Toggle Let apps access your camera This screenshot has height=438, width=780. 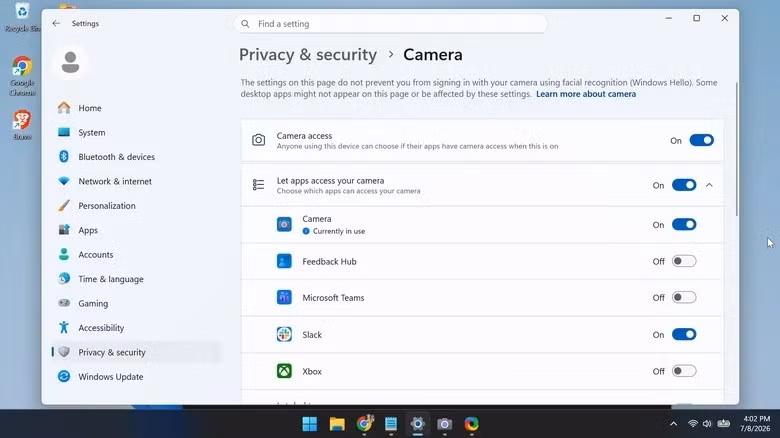(x=684, y=185)
